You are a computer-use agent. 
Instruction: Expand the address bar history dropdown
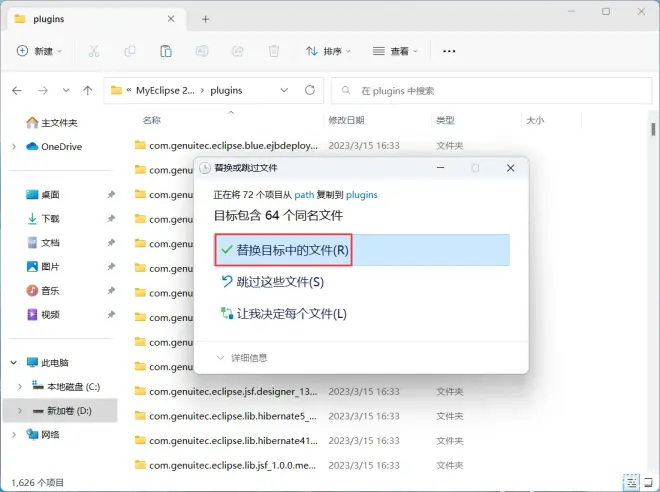click(x=284, y=90)
